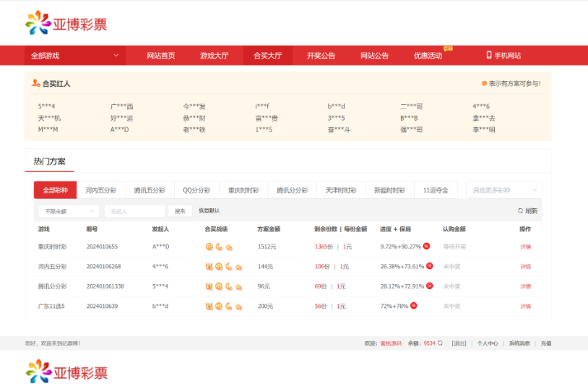Go to 网站首页 in navigation
Image resolution: width=588 pixels, height=389 pixels.
click(x=161, y=56)
